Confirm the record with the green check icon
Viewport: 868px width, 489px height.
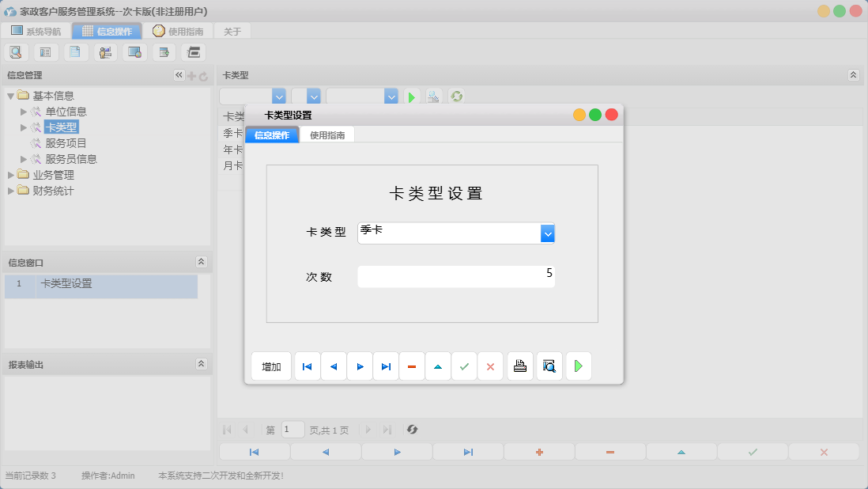(464, 366)
